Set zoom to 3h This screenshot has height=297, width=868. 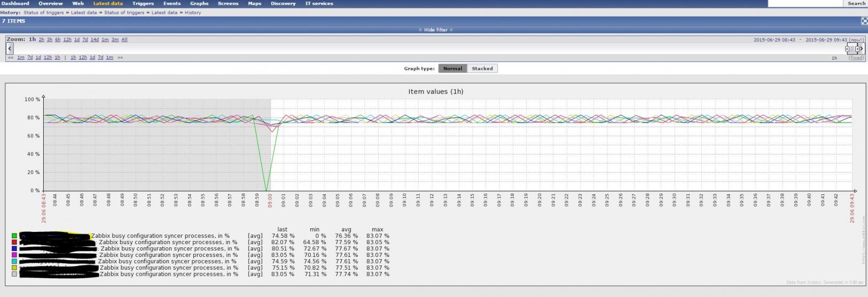(x=50, y=40)
